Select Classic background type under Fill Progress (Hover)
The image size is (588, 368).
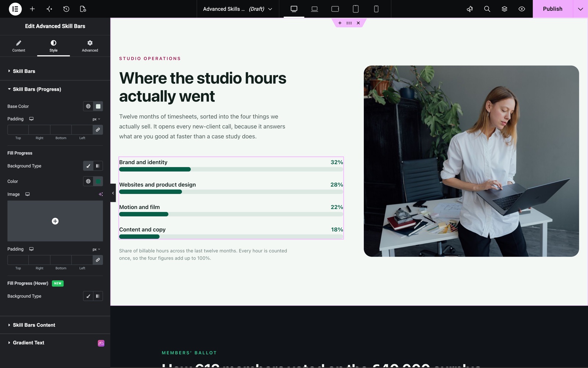[x=88, y=296]
